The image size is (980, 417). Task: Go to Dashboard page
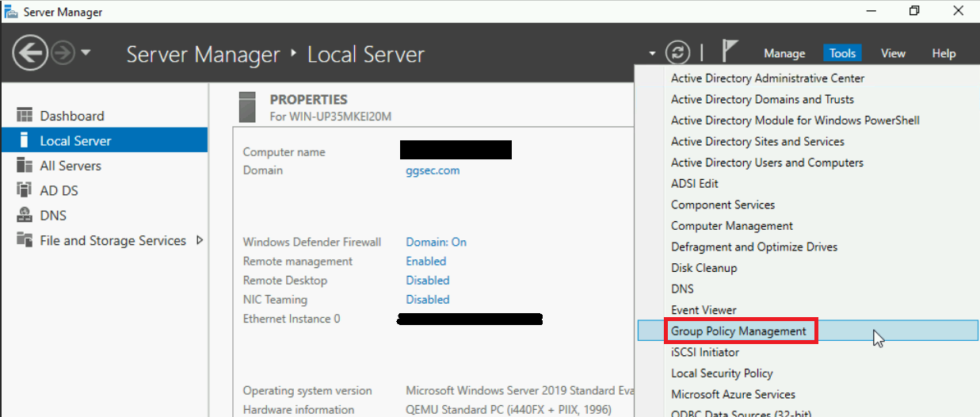(72, 116)
